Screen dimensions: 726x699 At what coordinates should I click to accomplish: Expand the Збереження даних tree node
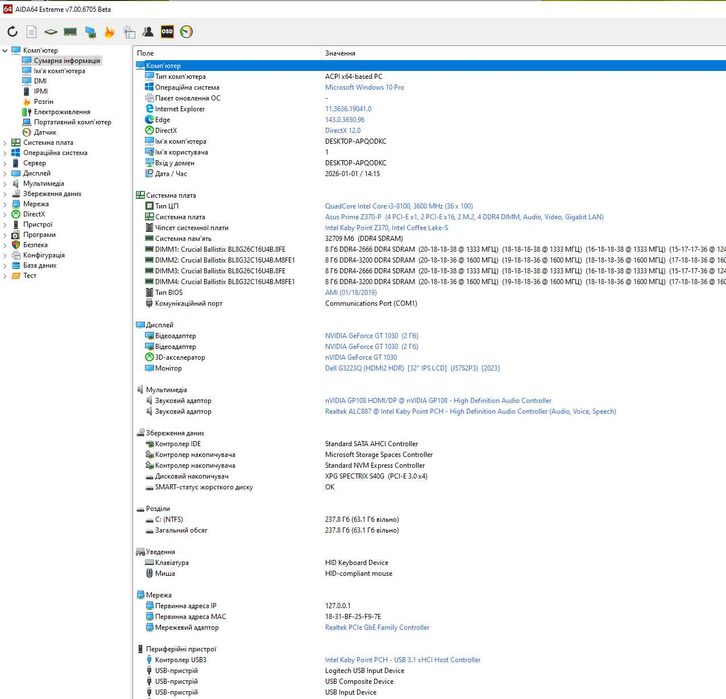pos(5,193)
